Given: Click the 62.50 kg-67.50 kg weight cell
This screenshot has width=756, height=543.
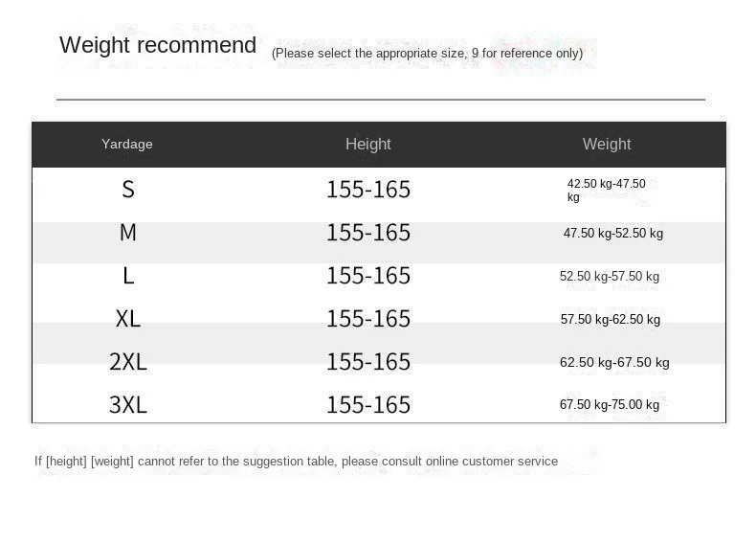Looking at the screenshot, I should tap(614, 362).
